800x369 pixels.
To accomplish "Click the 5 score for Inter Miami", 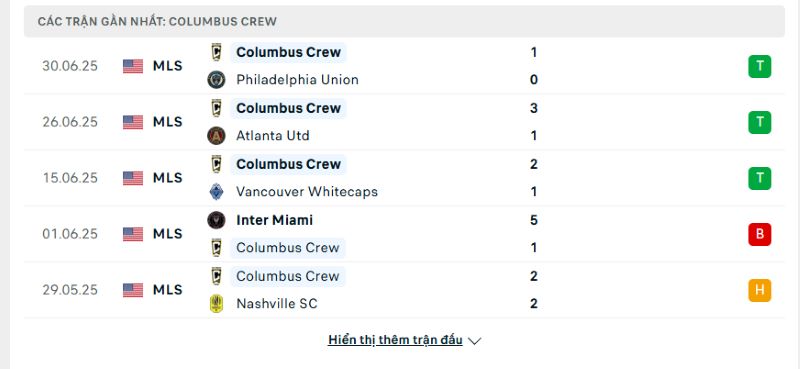I will [534, 220].
